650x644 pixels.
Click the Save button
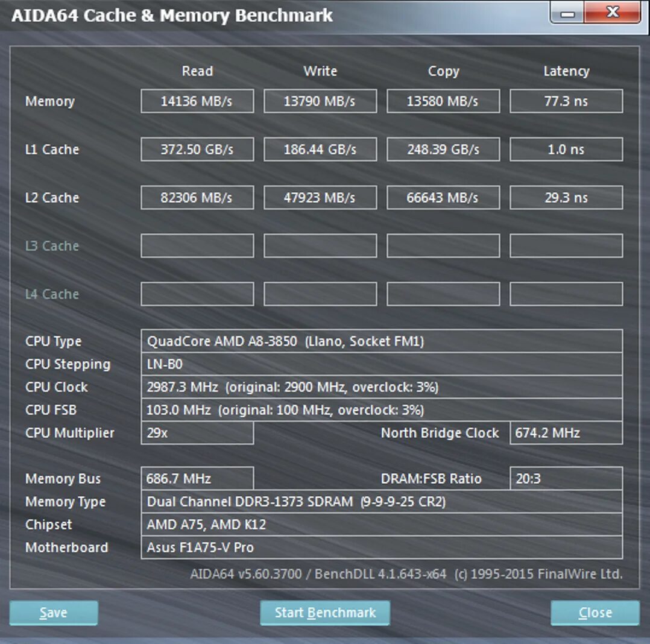point(54,613)
